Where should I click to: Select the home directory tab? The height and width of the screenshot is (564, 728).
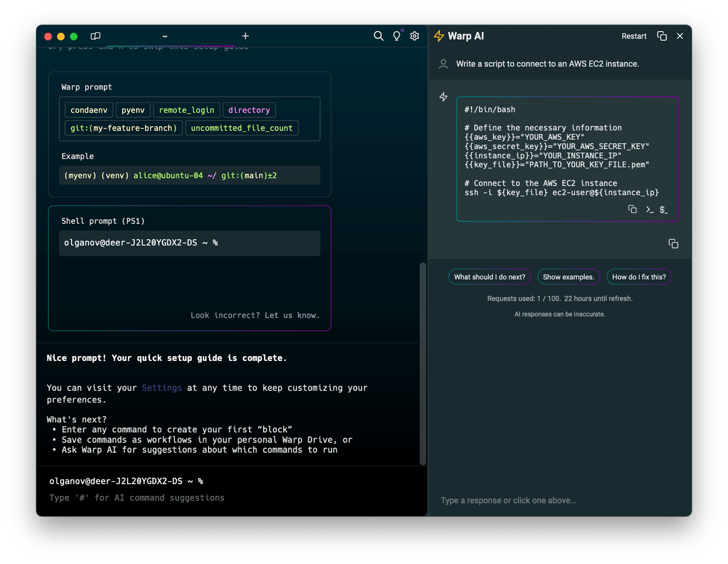point(165,36)
